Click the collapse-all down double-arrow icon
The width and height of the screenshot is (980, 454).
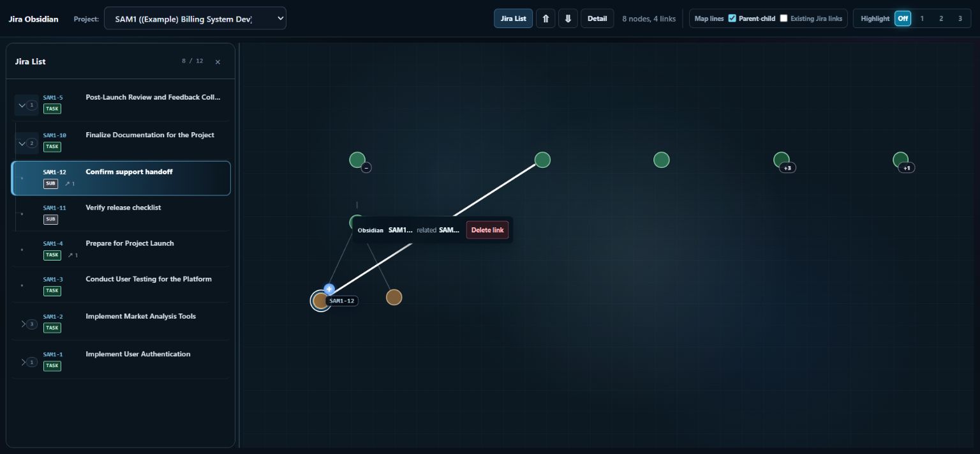pyautogui.click(x=568, y=19)
